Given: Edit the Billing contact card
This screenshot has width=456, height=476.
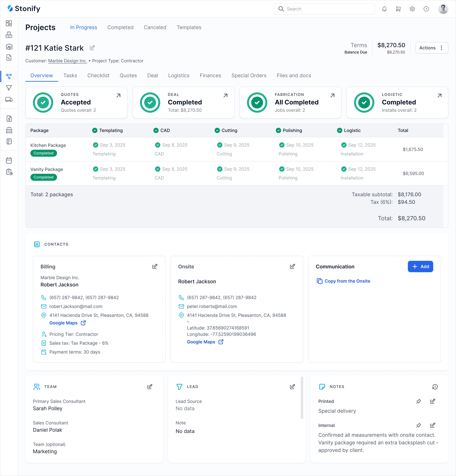Looking at the screenshot, I should point(155,266).
